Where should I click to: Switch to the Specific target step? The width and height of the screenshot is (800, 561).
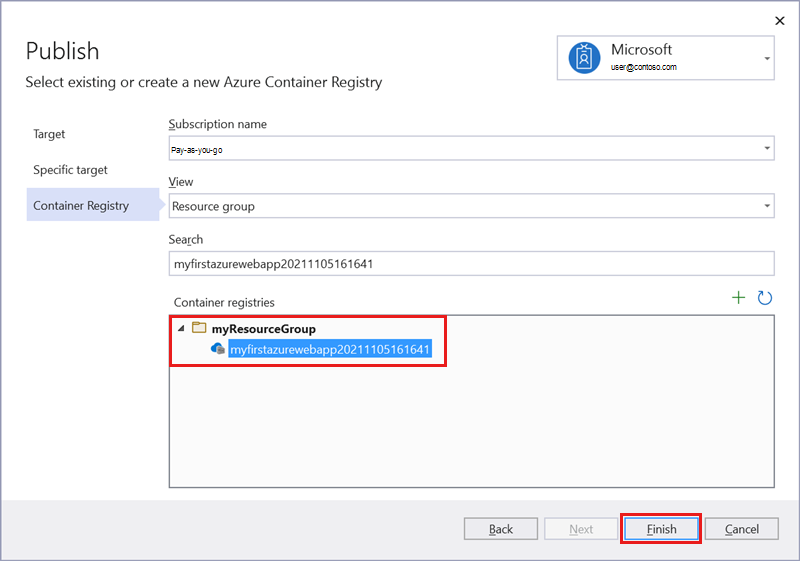tap(70, 170)
